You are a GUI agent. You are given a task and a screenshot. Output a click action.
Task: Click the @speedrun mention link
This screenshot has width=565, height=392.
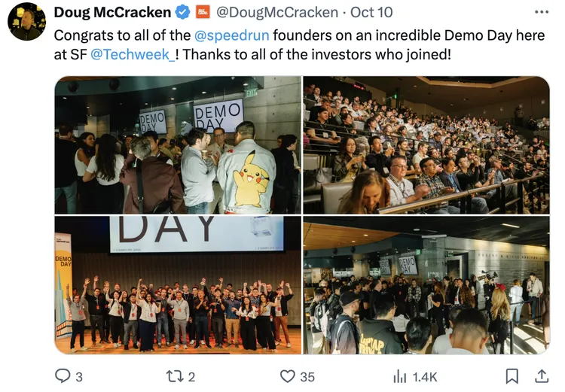pos(231,35)
